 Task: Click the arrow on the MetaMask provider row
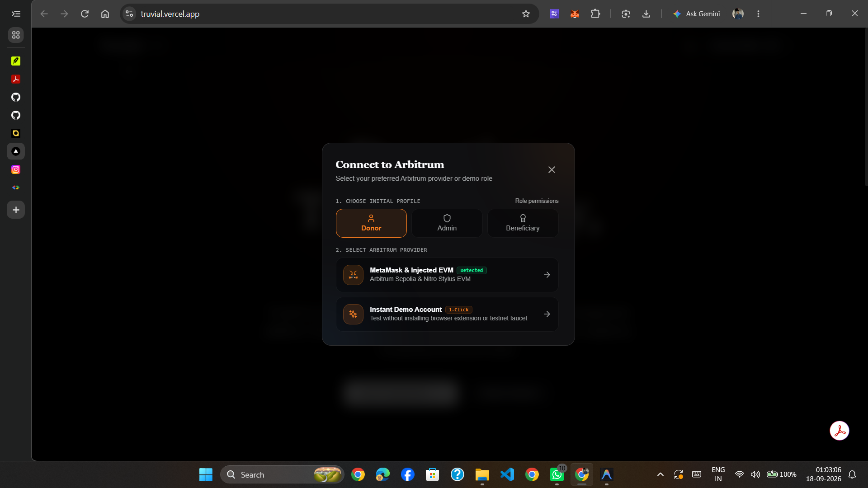pos(547,275)
